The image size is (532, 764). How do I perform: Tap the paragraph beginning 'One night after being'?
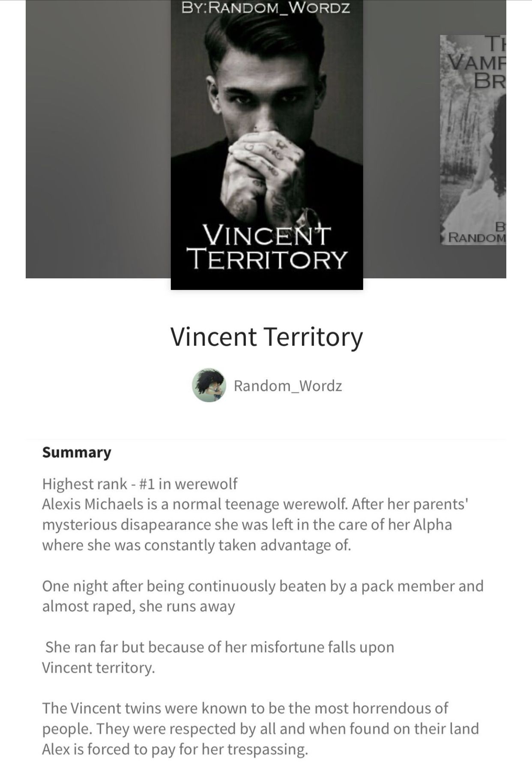click(x=263, y=596)
